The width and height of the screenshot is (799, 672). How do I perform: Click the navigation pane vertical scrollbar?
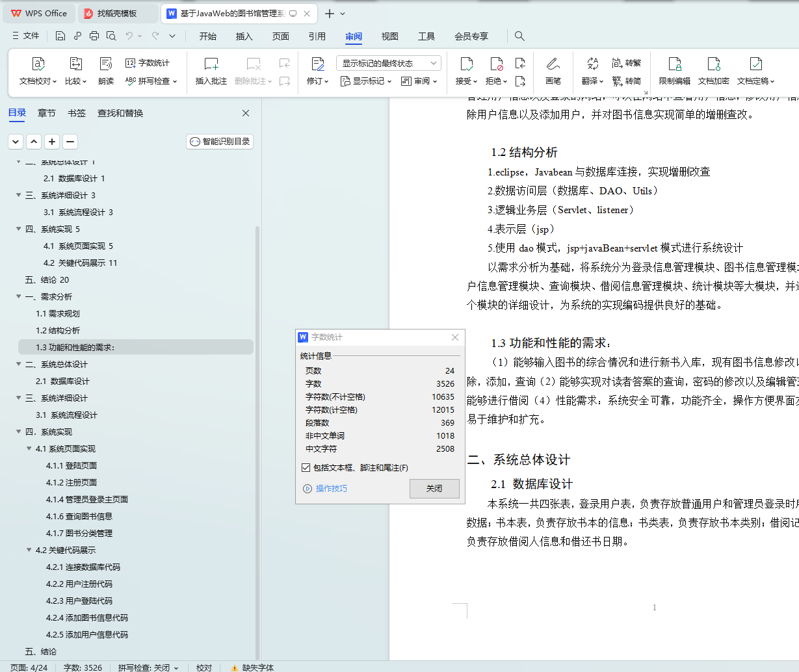pos(257,442)
